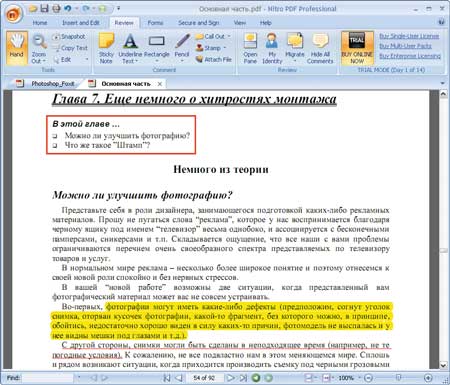Undo the last action
The width and height of the screenshot is (450, 385).
pos(68,8)
